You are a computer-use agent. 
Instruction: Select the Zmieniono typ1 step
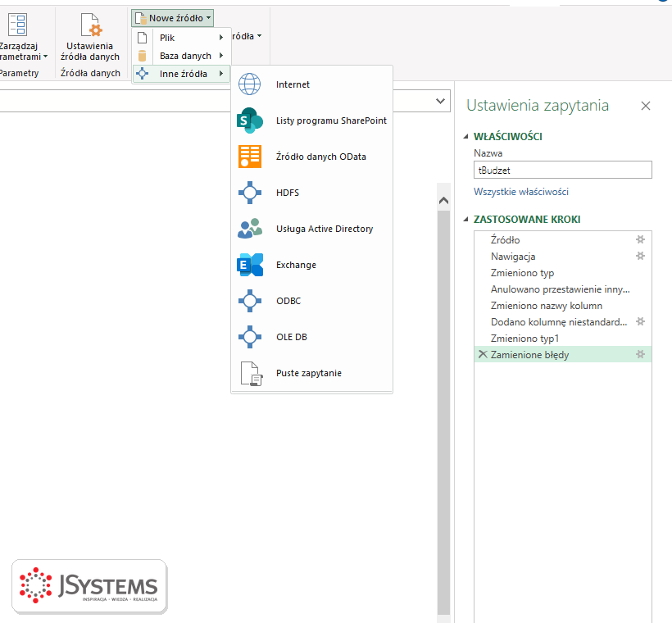[563, 338]
